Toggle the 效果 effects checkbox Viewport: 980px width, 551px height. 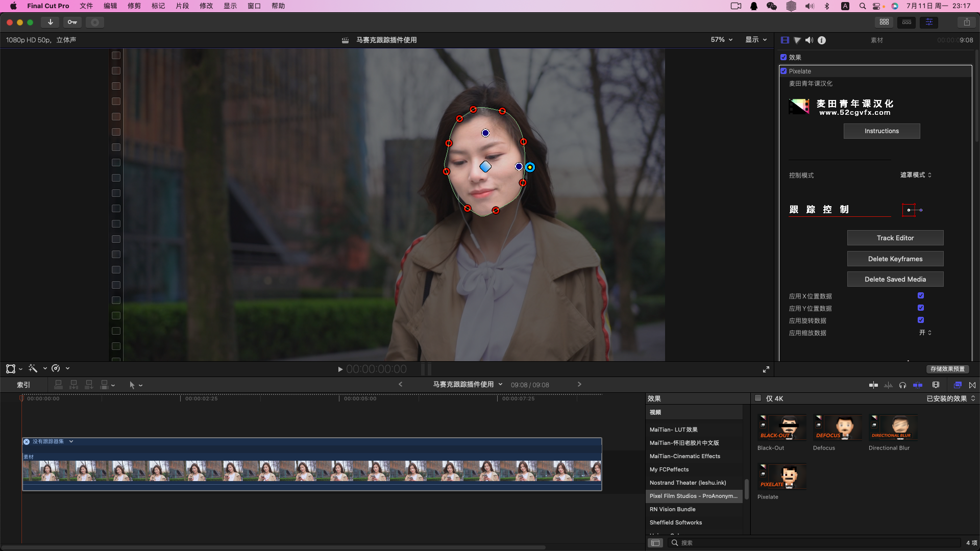pos(783,57)
